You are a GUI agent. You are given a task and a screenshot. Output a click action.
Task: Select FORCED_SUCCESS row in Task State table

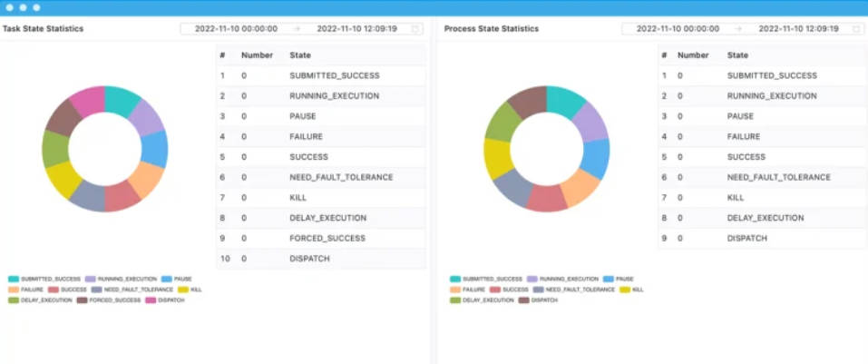pos(321,238)
